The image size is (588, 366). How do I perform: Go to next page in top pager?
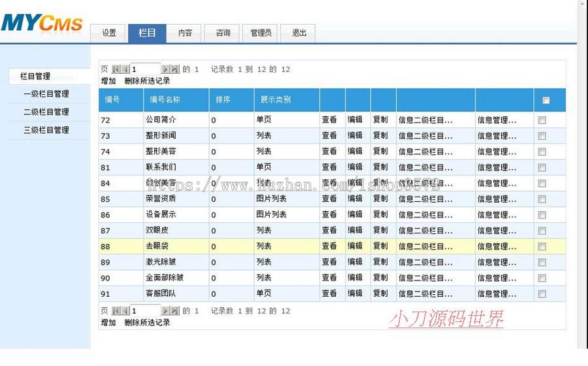pyautogui.click(x=165, y=69)
